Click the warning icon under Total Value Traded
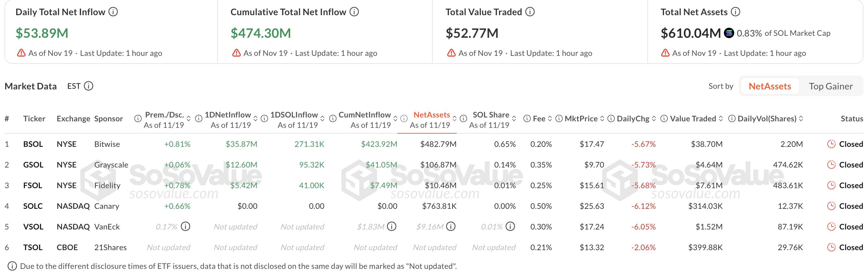Screen dimensions: 868x275 click(x=451, y=53)
